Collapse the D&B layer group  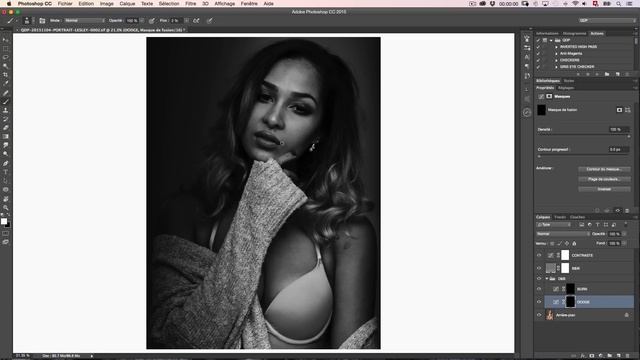[547, 278]
